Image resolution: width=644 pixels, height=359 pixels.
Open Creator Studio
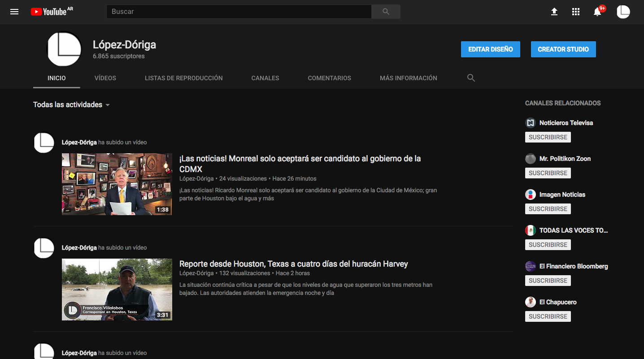(563, 49)
